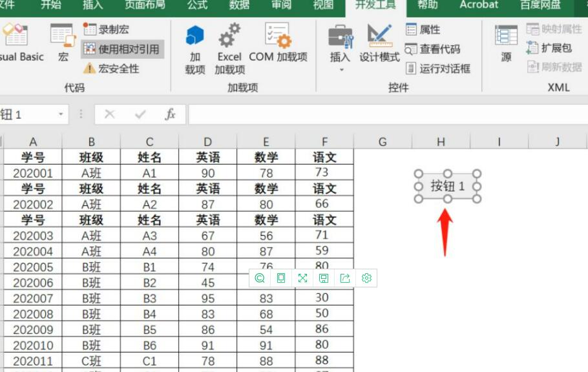Expand the 插入 controls dropdown

click(x=341, y=69)
